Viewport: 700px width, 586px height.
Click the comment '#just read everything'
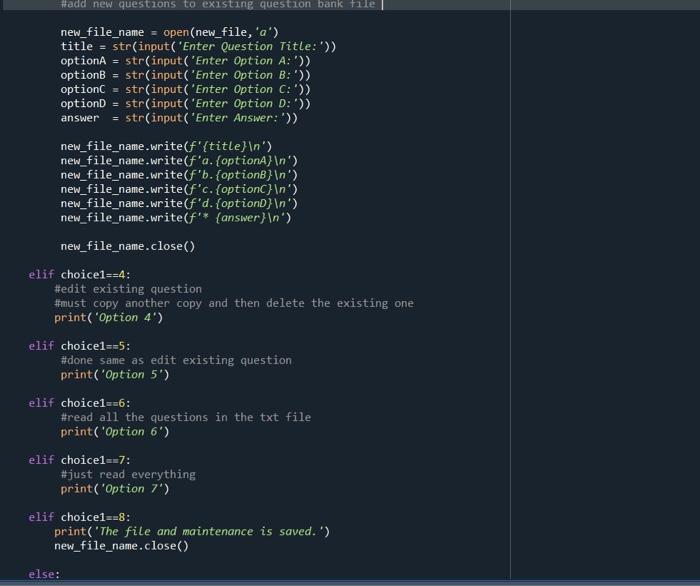[x=128, y=474]
